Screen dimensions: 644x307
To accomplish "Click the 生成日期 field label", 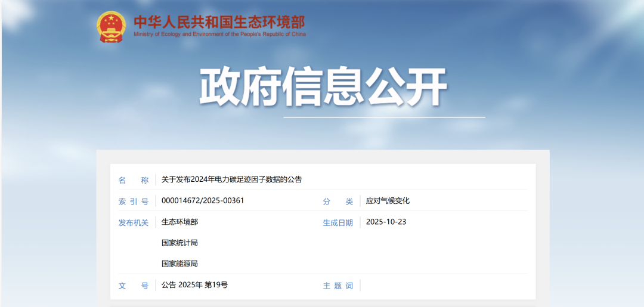I will coord(338,223).
